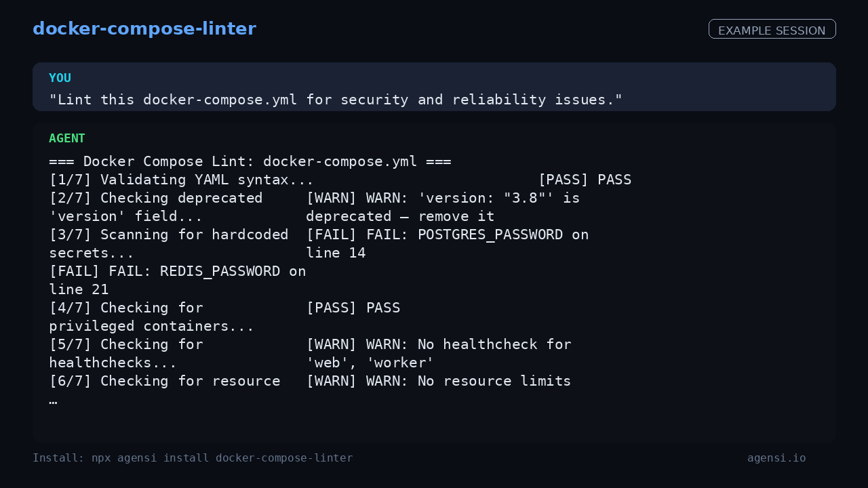The width and height of the screenshot is (868, 488).
Task: Click "[2/7] Checking deprecated" step text
Action: pyautogui.click(x=156, y=198)
